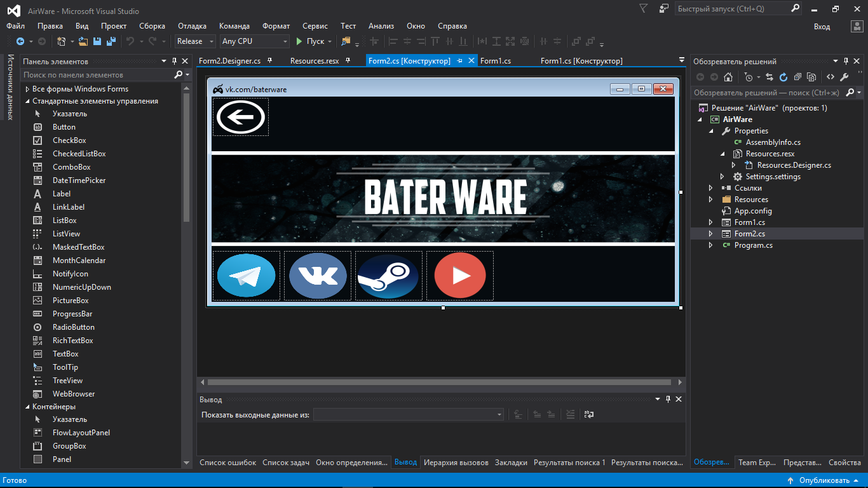
Task: Open the Сборка menu
Action: (153, 26)
